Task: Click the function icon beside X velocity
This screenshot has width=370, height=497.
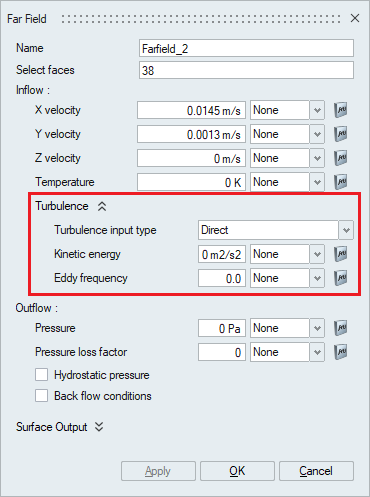Action: coord(341,110)
